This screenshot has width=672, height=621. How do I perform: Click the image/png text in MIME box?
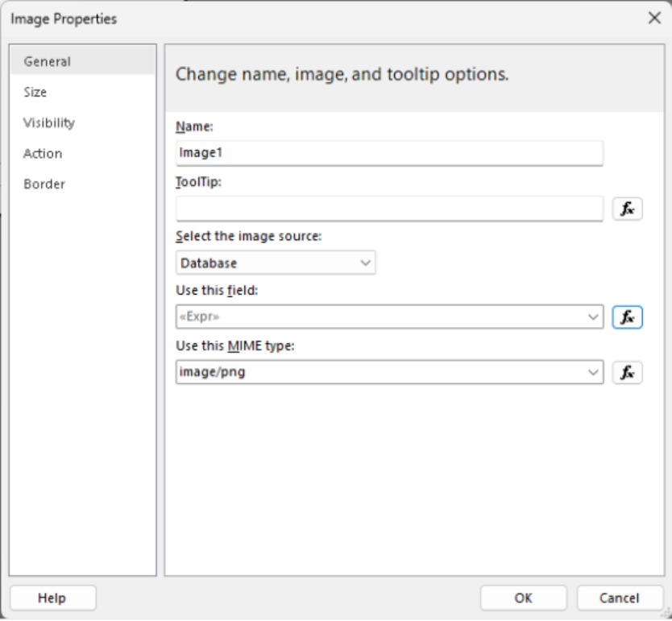coord(213,372)
